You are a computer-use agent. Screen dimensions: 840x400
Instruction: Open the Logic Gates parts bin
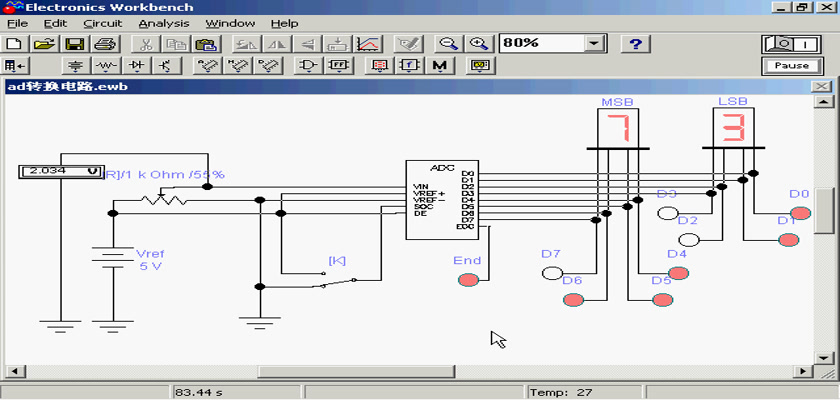pyautogui.click(x=308, y=66)
